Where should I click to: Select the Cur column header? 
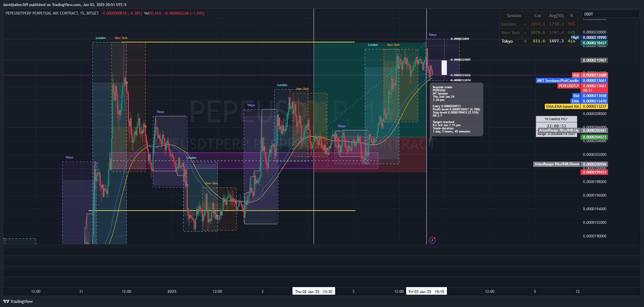click(x=538, y=15)
